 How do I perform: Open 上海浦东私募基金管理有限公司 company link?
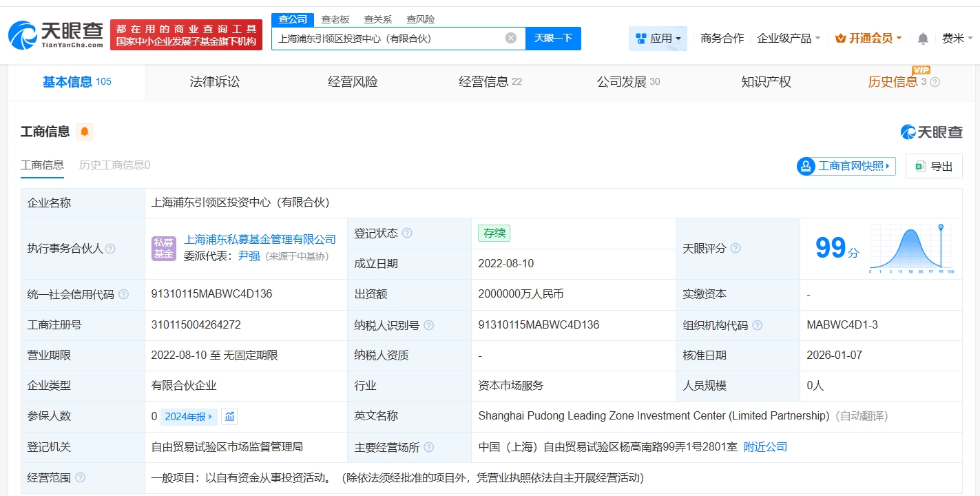[x=260, y=240]
